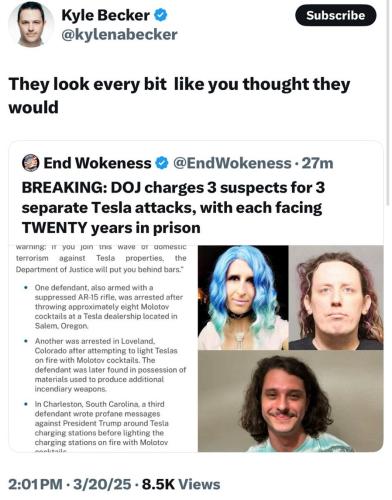Click the BREAKING DOJ charges quoted text
This screenshot has height=500, width=392.
[173, 209]
